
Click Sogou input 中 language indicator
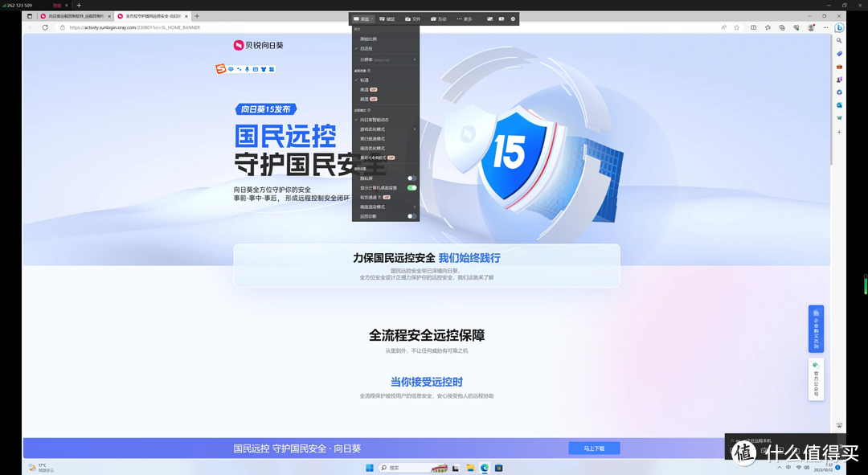[x=231, y=69]
